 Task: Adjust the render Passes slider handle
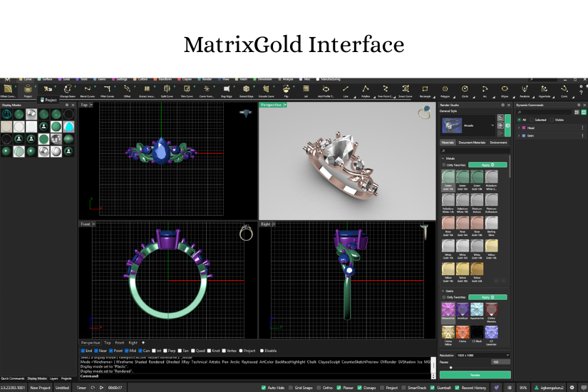coord(450,368)
